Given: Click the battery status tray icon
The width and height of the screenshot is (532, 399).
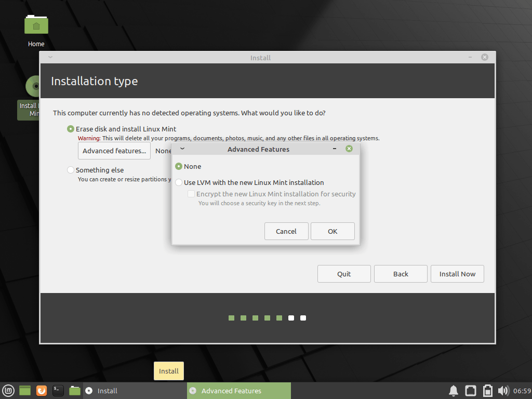Looking at the screenshot, I should (x=487, y=391).
